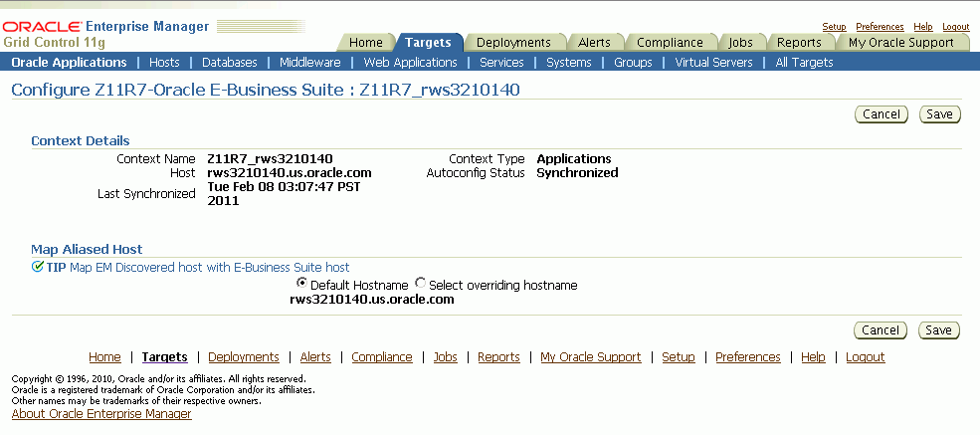Click the footer Alerts link
This screenshot has height=435, width=980.
[x=315, y=357]
